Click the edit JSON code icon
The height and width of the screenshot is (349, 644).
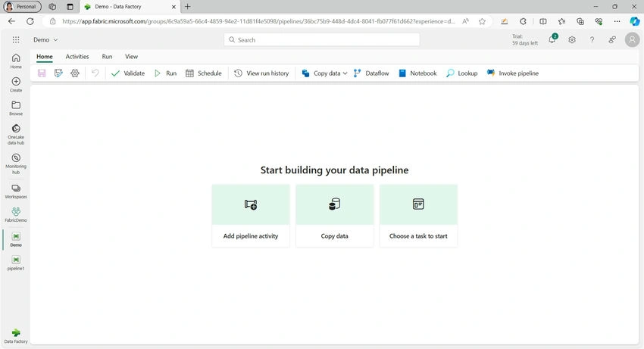point(58,73)
